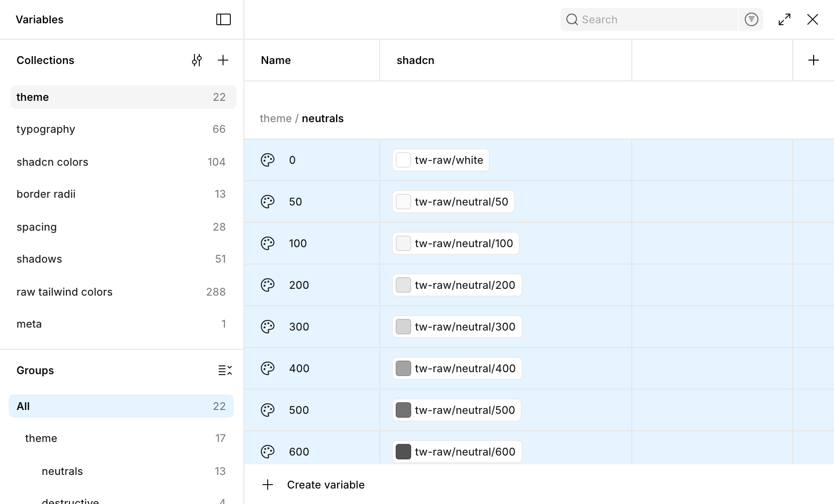
Task: Click the theme breadcrumb link
Action: 275,118
